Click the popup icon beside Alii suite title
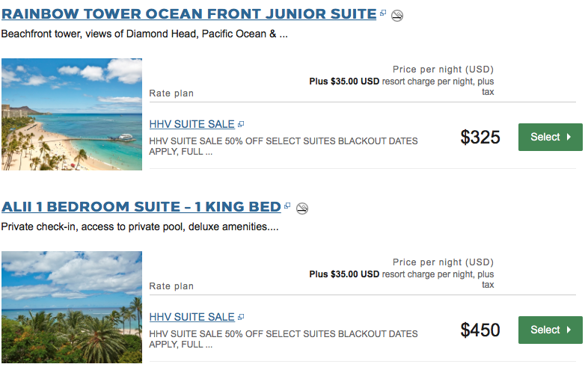The height and width of the screenshot is (373, 588). 288,206
